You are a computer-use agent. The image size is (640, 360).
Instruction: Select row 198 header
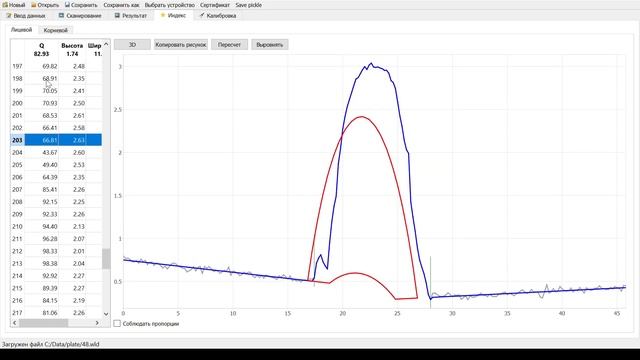(x=17, y=78)
